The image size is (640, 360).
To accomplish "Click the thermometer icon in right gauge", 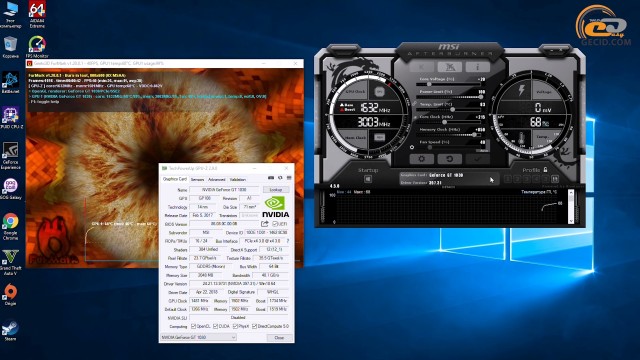I will (x=521, y=139).
